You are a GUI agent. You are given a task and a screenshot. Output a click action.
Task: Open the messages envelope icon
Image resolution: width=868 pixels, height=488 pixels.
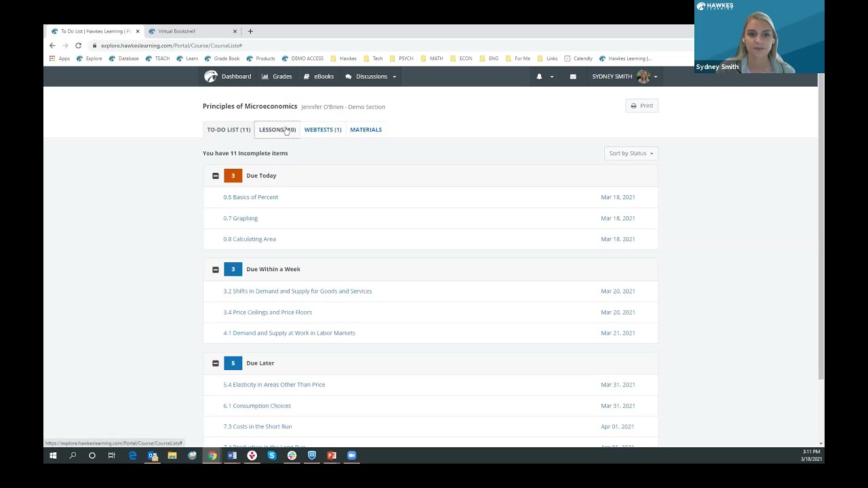573,77
